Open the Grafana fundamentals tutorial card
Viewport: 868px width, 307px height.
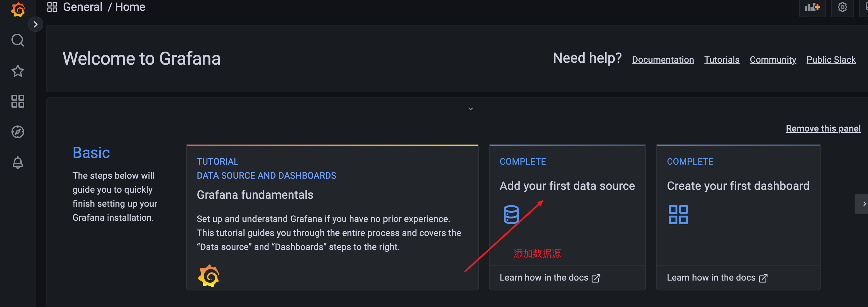(255, 195)
